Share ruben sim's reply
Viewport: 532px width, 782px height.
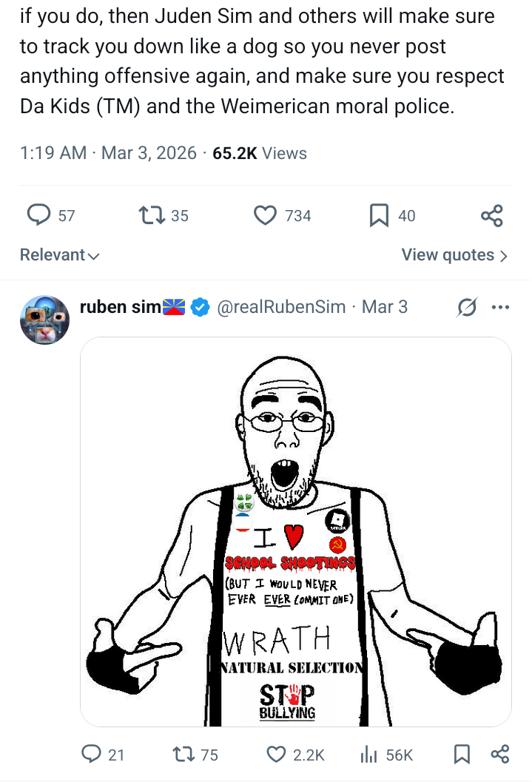click(500, 754)
